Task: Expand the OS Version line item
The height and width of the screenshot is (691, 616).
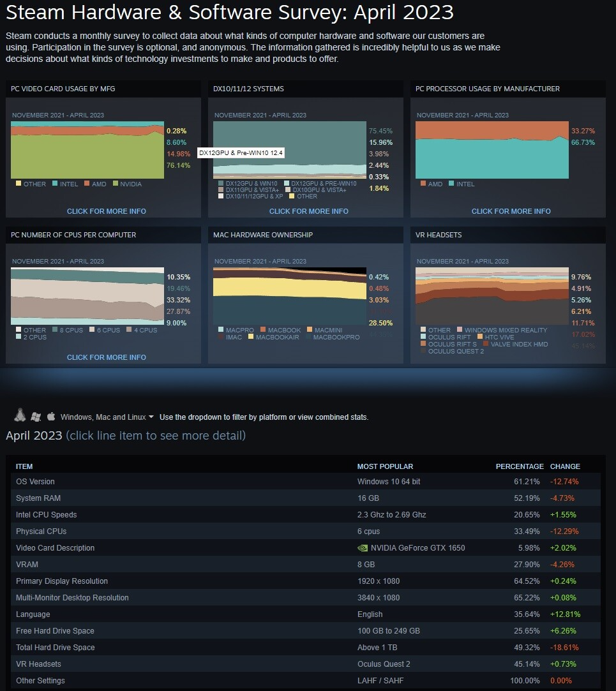Action: (306, 481)
